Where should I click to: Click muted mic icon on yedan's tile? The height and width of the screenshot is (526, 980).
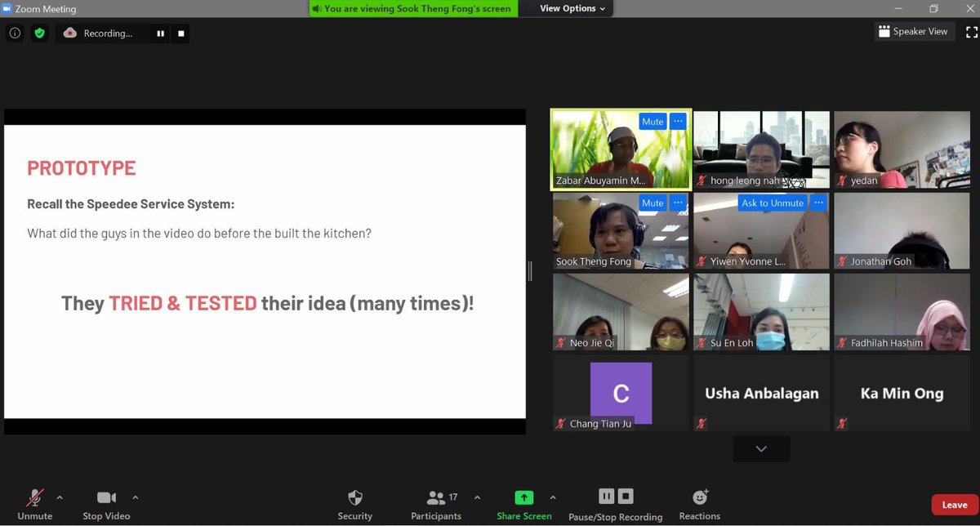(843, 181)
